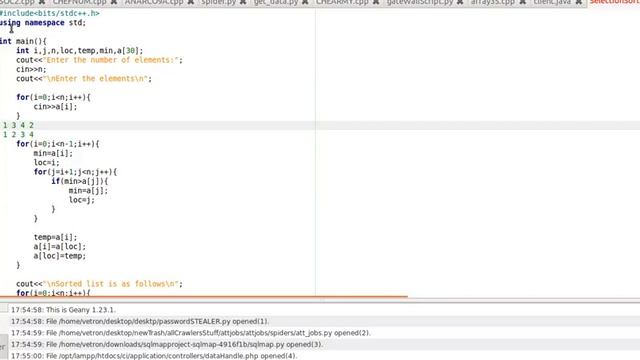Select the 'This is Geany 1.23.1.' status message
Viewport: 640px width, 360px height.
[63, 310]
